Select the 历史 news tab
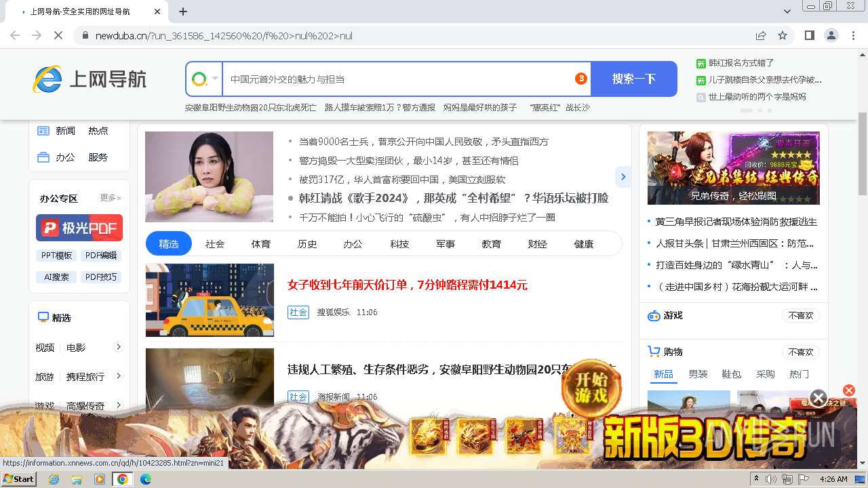 (307, 243)
